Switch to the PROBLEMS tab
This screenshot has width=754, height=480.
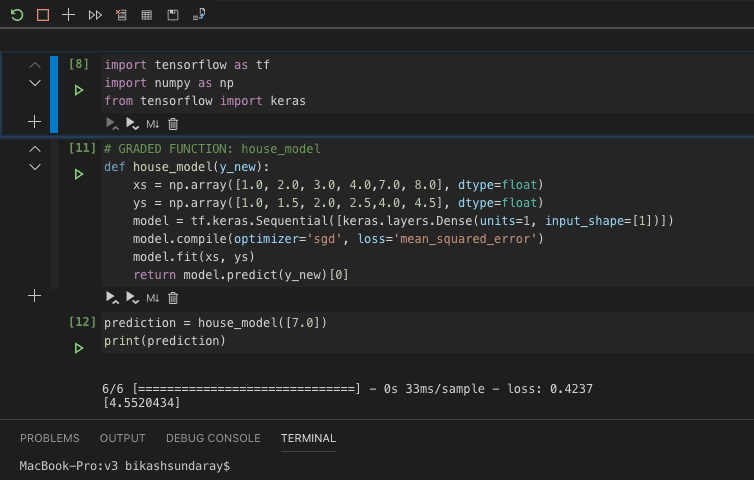[49, 438]
